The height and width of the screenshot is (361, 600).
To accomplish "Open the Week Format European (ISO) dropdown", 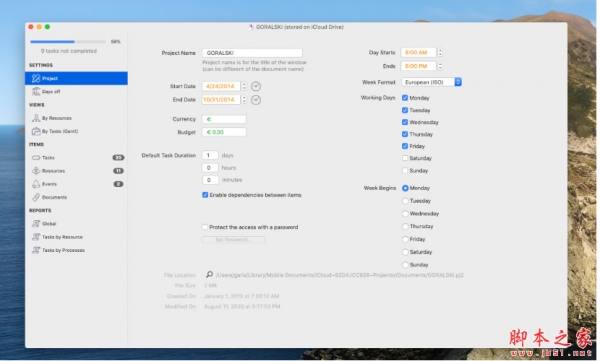I will tap(431, 82).
